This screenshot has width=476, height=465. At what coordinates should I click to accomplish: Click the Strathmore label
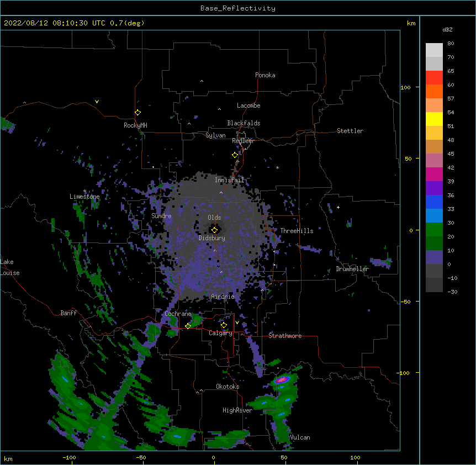coord(285,336)
